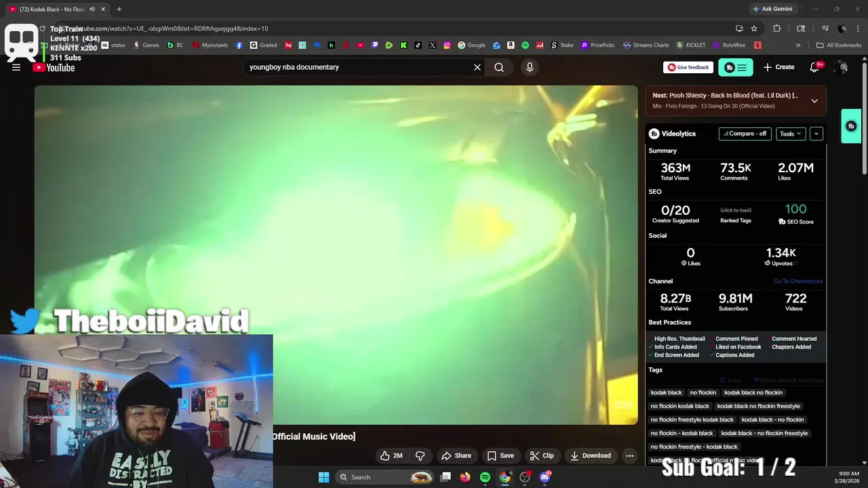Viewport: 868px width, 488px height.
Task: Open the All Bookmarks folder
Action: (x=839, y=45)
